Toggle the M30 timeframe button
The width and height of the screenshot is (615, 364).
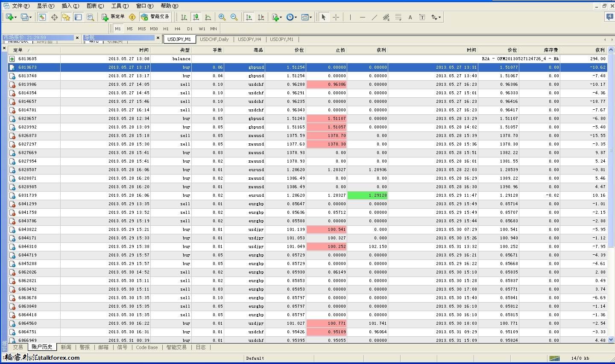click(x=154, y=29)
